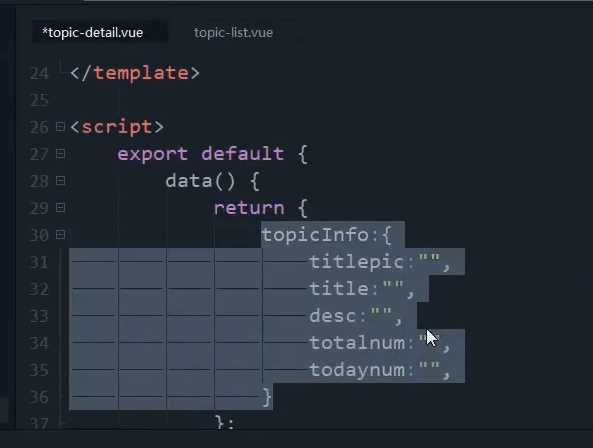
Task: Click the 'topicInfo' property name
Action: (x=315, y=235)
